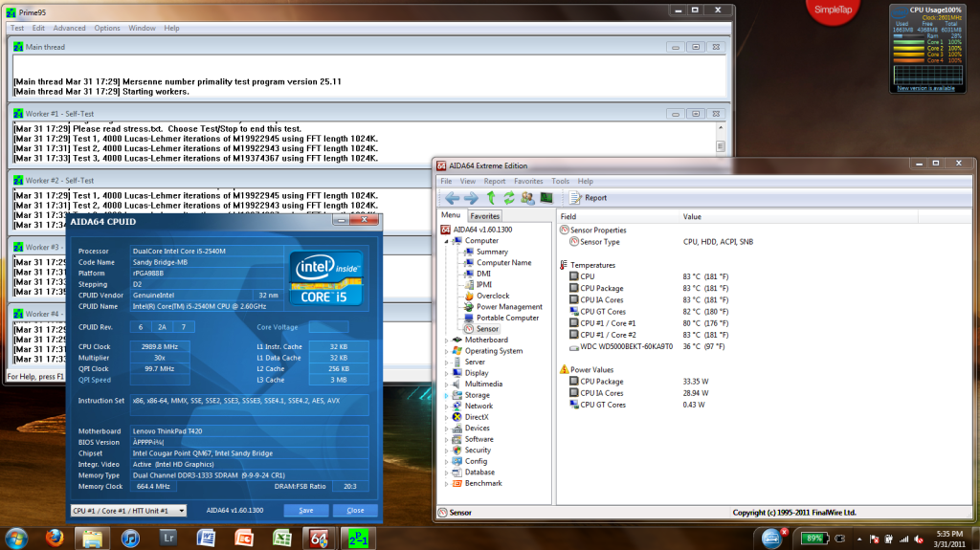980x550 pixels.
Task: Click the green monitor icon in AIDA64 toolbar
Action: [546, 197]
